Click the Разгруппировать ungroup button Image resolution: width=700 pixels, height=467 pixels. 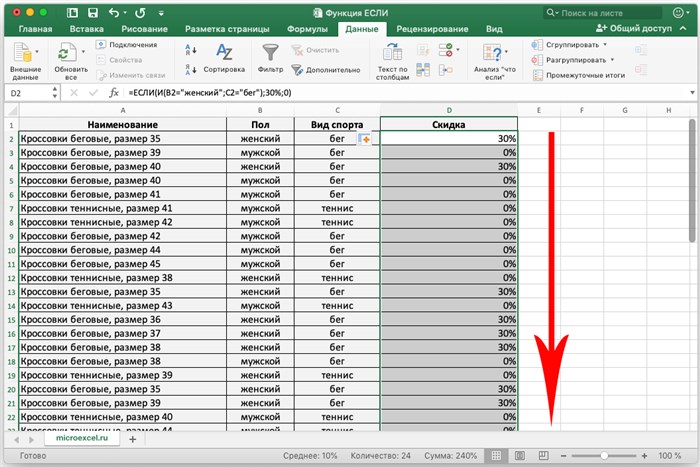point(569,60)
